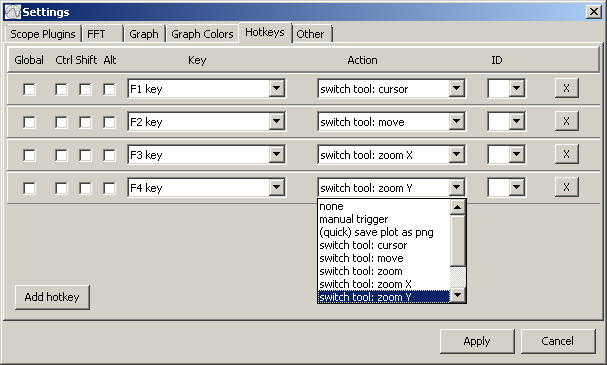The height and width of the screenshot is (365, 607).
Task: Open the Graph Colors tab
Action: pyautogui.click(x=202, y=34)
